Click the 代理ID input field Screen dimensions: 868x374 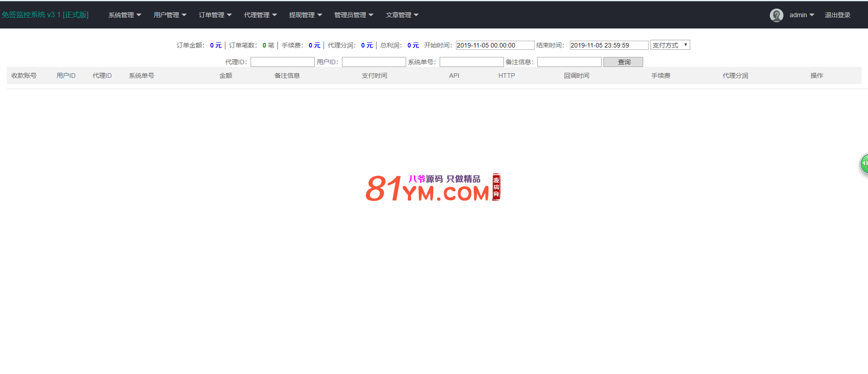pyautogui.click(x=283, y=62)
